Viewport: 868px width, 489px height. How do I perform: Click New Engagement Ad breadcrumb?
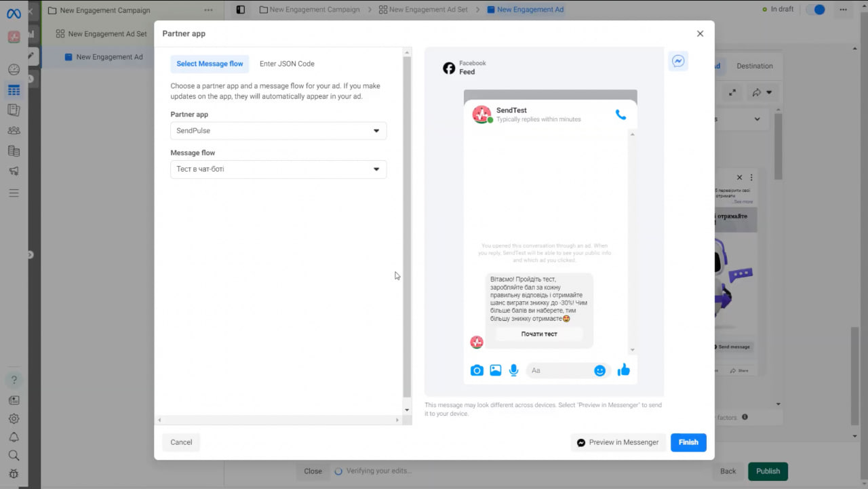pyautogui.click(x=525, y=9)
